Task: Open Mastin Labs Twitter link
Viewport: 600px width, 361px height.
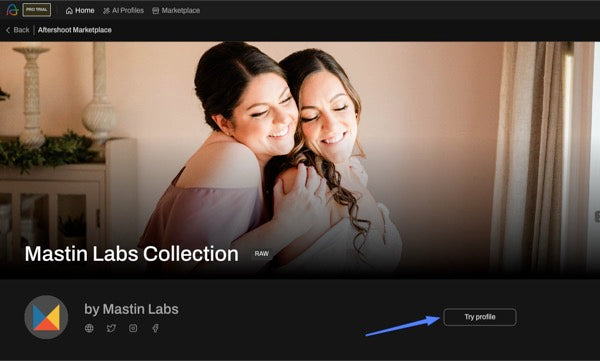Action: click(111, 328)
